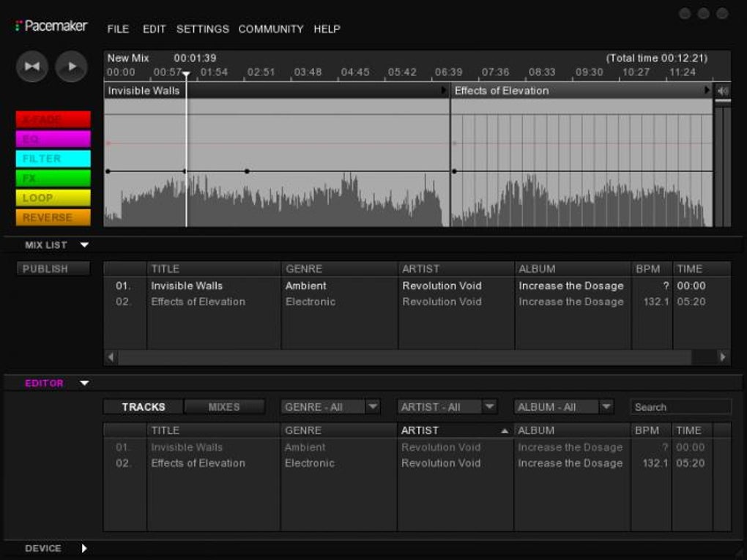
Task: Sort editor tracks by GENRE column
Action: click(339, 430)
